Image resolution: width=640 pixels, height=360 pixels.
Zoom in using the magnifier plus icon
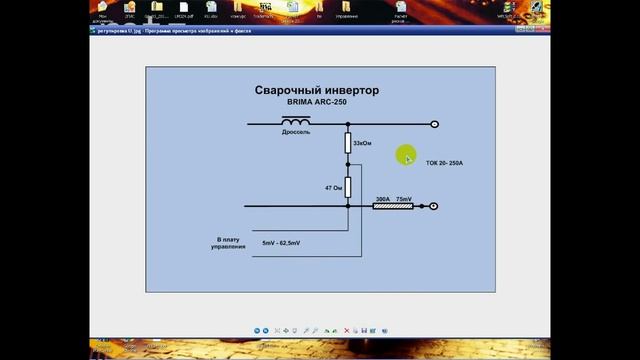[x=306, y=331]
